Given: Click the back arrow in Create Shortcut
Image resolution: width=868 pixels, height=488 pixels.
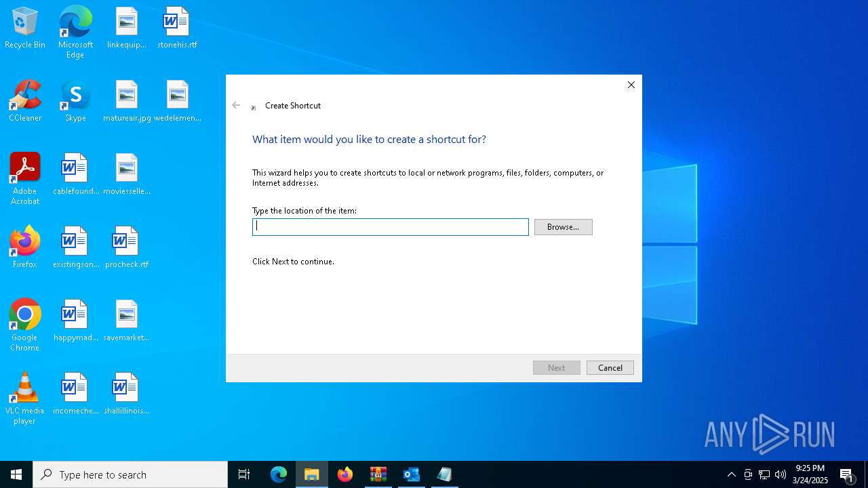Looking at the screenshot, I should pyautogui.click(x=236, y=105).
